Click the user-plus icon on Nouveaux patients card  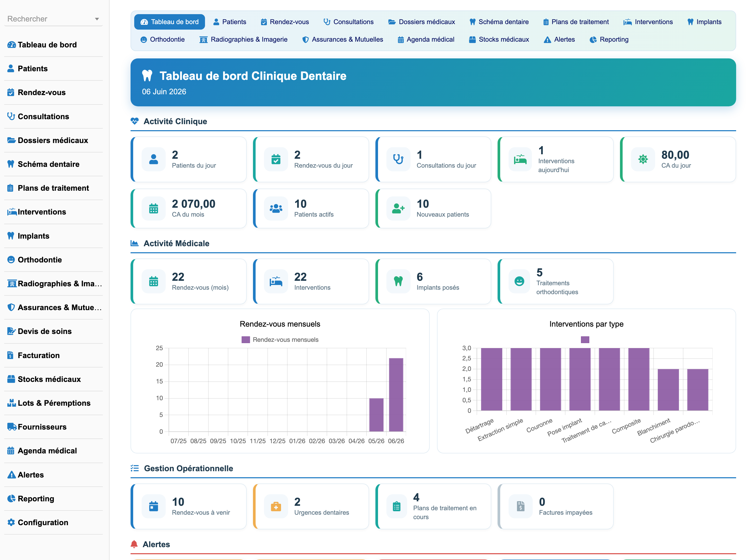coord(398,208)
